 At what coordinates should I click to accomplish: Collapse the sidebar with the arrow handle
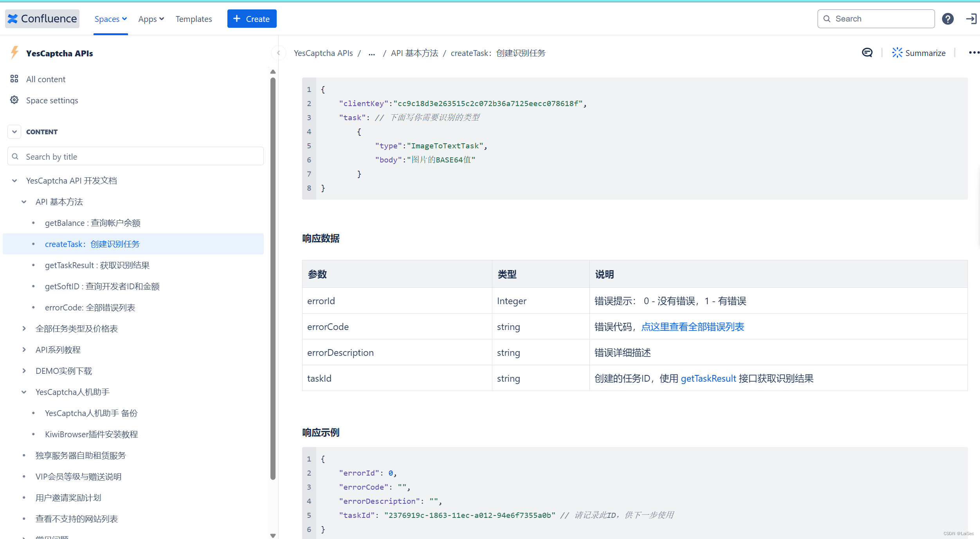(278, 53)
